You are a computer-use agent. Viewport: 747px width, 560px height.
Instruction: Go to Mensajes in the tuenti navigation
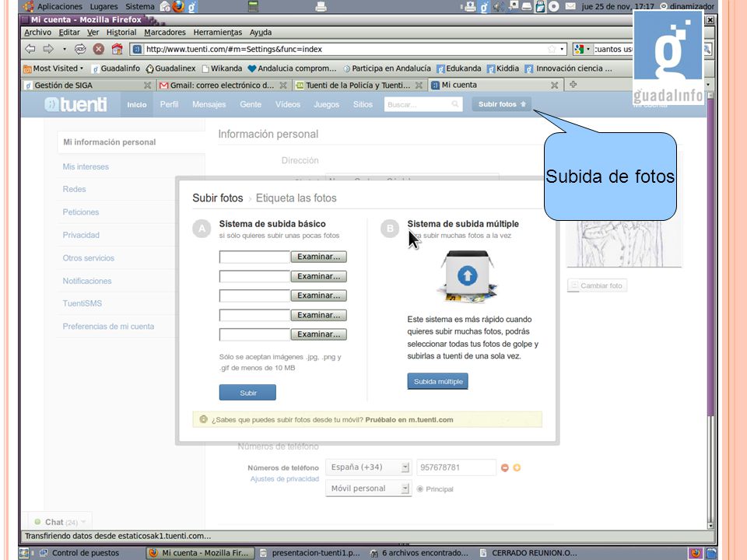pos(209,104)
